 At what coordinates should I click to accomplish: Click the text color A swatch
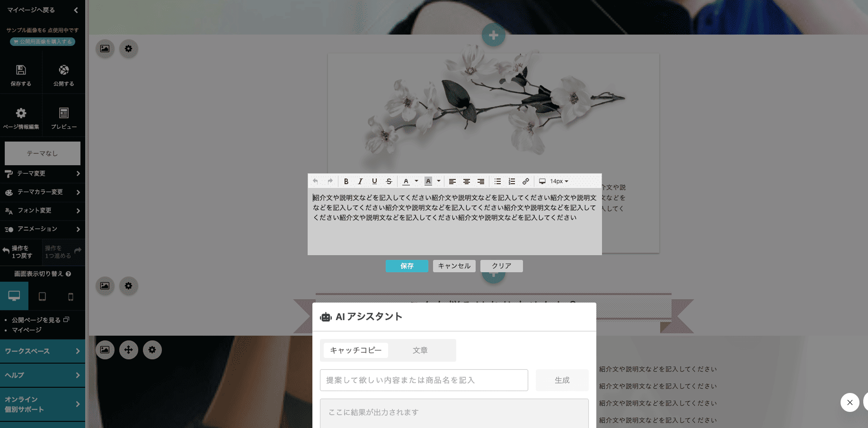(x=406, y=181)
